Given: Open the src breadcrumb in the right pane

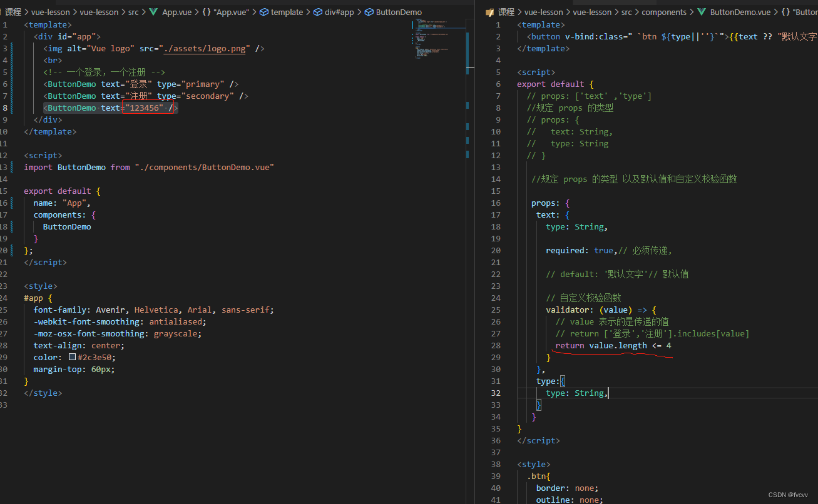Looking at the screenshot, I should 626,12.
